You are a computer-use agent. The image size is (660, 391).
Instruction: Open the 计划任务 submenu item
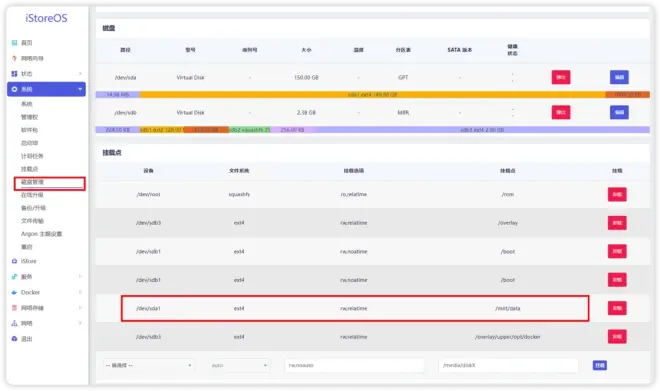click(x=32, y=156)
